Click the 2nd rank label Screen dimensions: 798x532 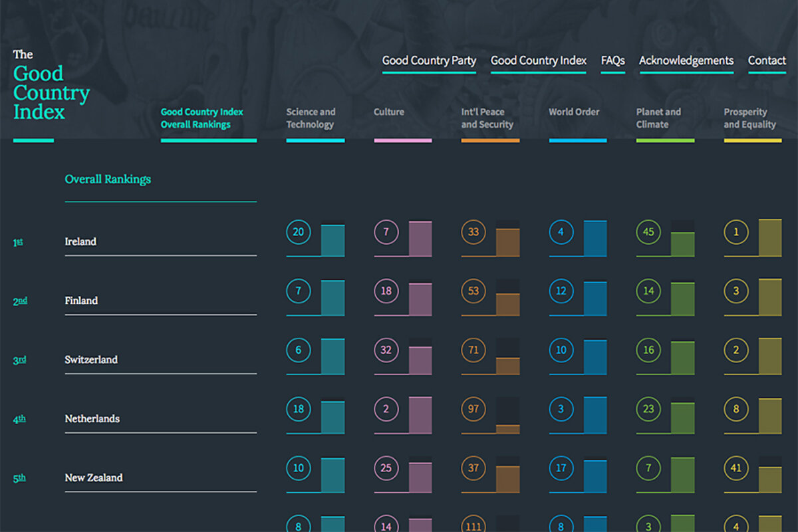[x=20, y=301]
